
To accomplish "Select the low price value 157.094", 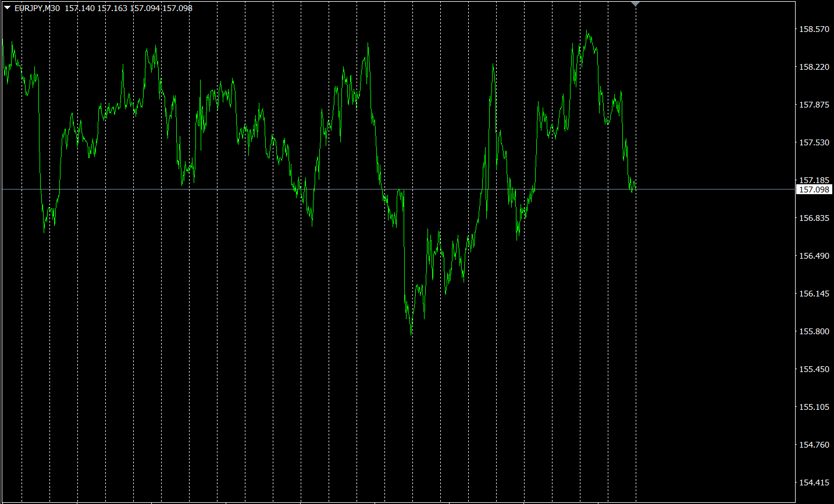I will (x=145, y=8).
